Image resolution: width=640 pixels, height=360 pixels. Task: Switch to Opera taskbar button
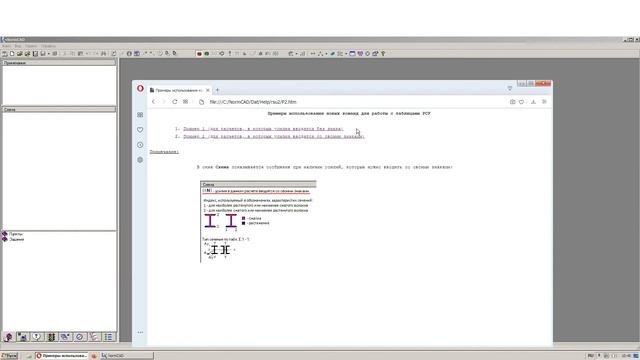[x=61, y=356]
